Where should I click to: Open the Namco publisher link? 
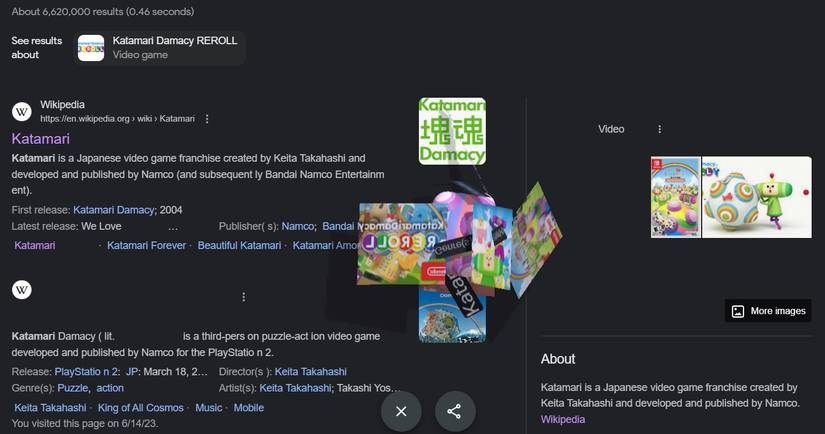298,226
